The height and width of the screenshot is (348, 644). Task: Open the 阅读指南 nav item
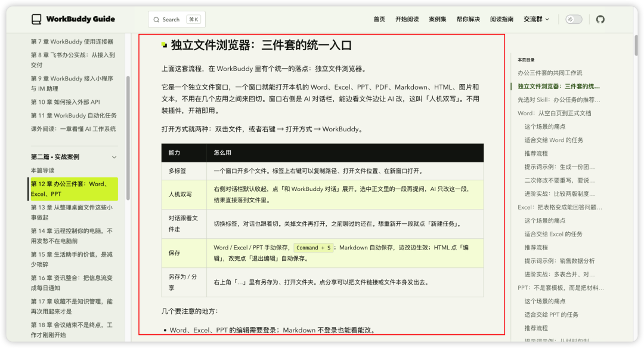pos(501,19)
